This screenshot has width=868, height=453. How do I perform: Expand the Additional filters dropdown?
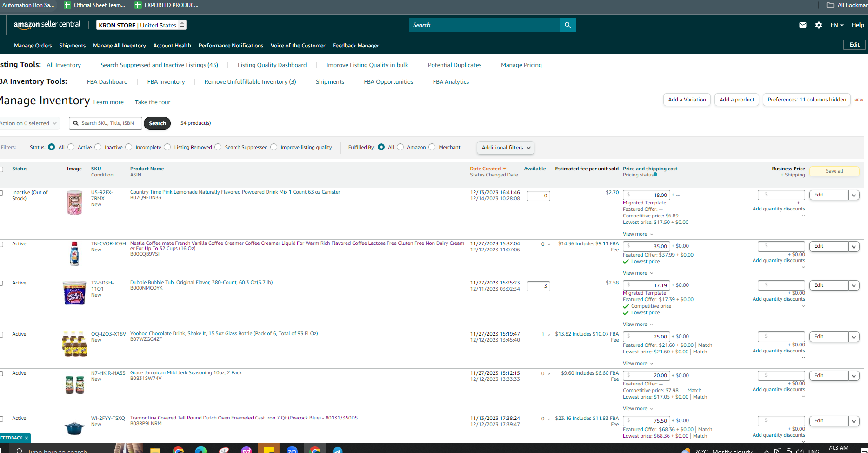[x=506, y=148]
